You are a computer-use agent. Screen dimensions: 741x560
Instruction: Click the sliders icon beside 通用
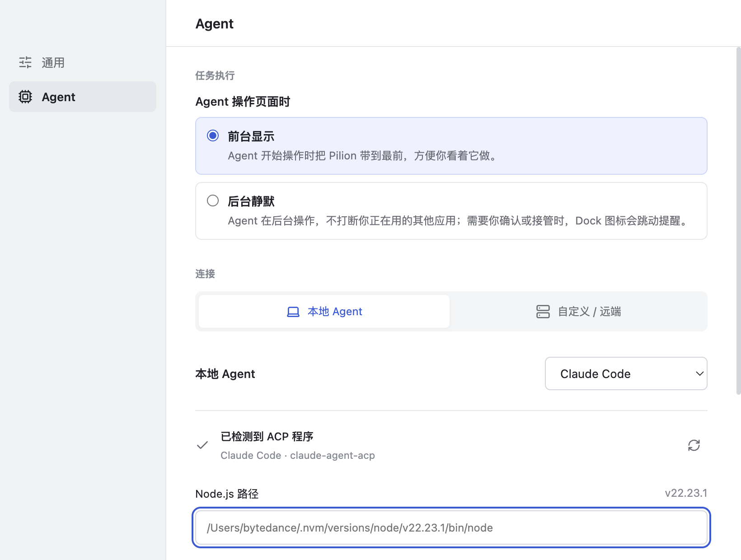tap(25, 62)
